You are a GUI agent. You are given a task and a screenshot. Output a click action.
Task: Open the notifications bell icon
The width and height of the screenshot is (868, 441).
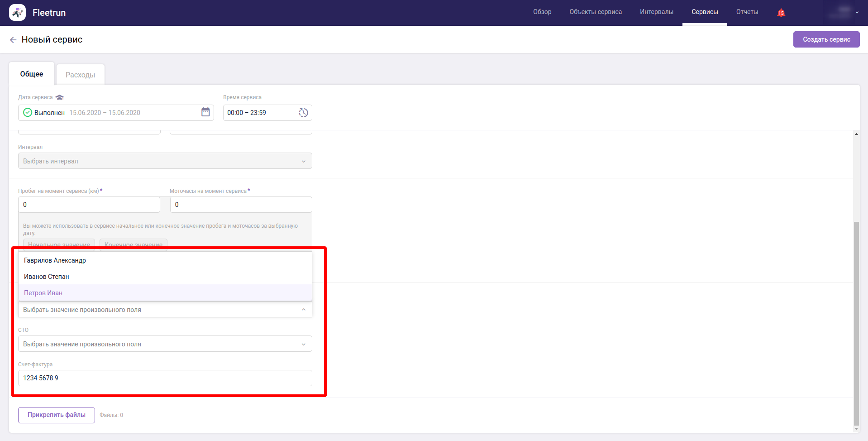(x=781, y=13)
